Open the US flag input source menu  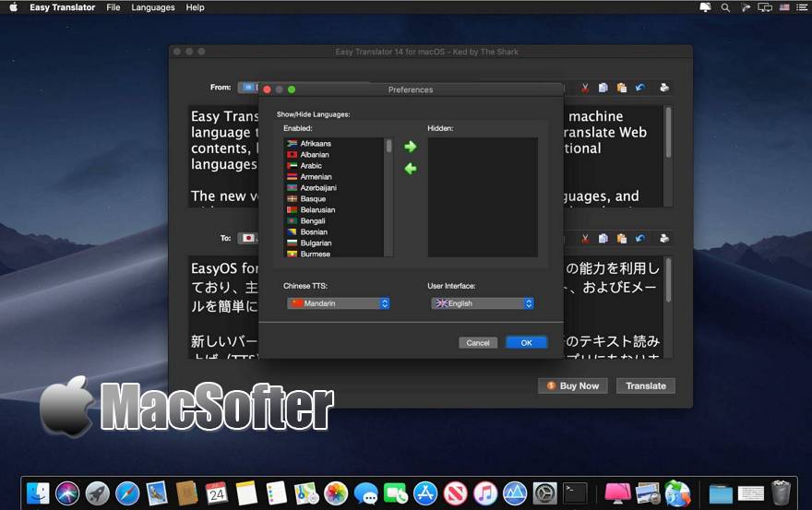click(x=784, y=7)
